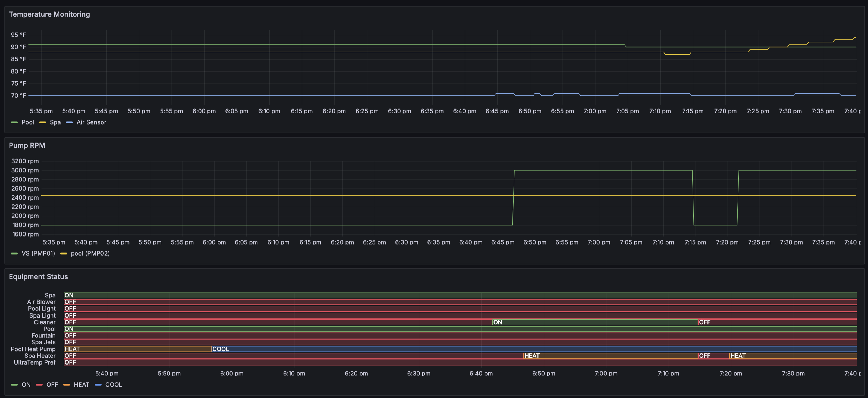
Task: Click the Air Blower row label
Action: (x=41, y=302)
